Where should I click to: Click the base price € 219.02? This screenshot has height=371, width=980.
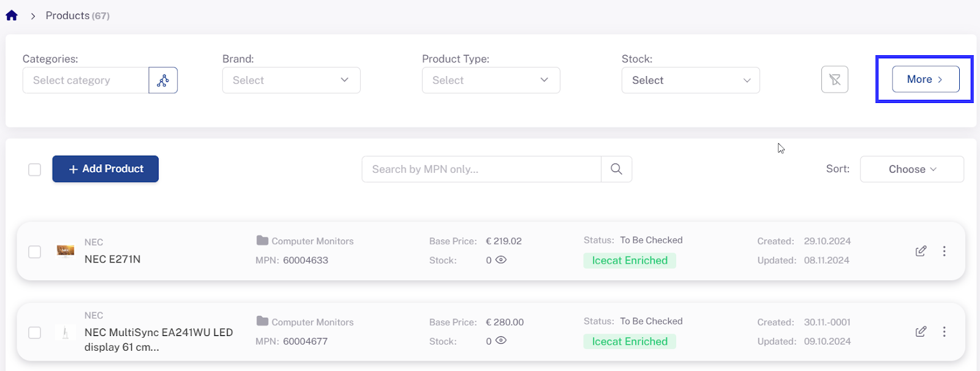tap(503, 241)
